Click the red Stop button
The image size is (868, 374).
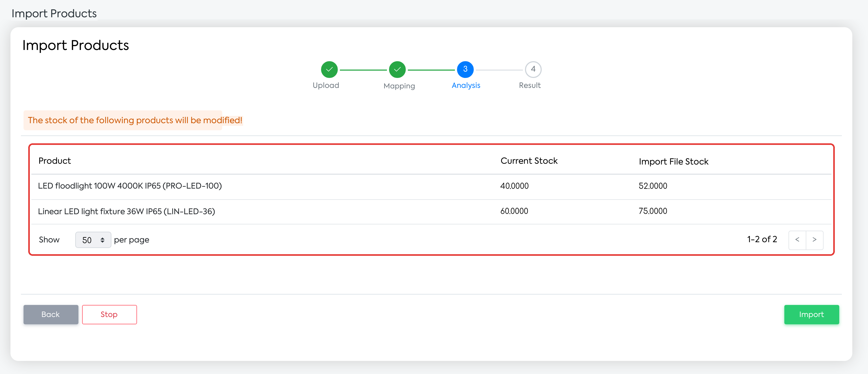pos(109,314)
